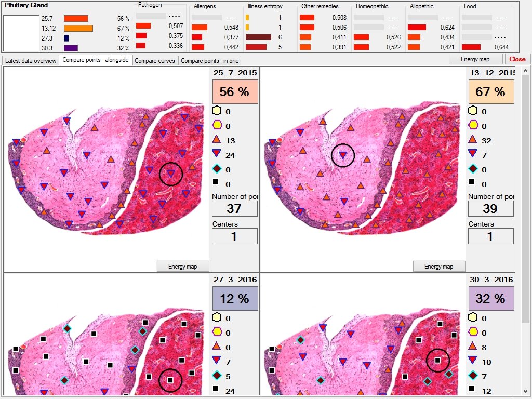This screenshot has height=399, width=532.
Task: Click the 56 % colored result box
Action: click(235, 92)
